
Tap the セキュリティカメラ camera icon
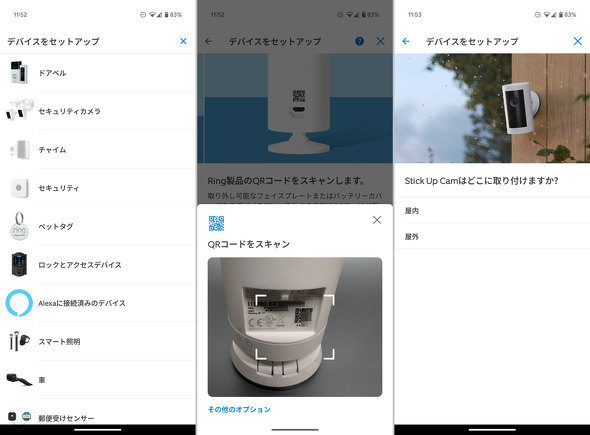(x=20, y=110)
